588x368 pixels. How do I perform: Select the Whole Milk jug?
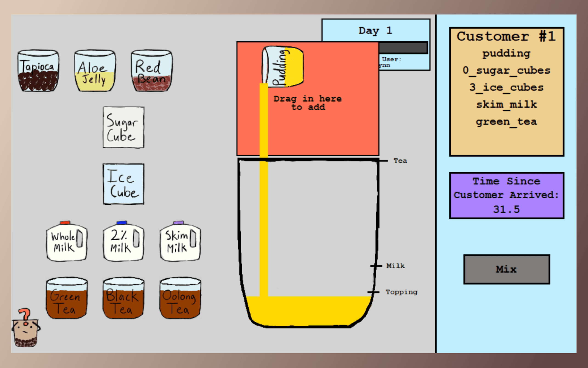click(67, 241)
